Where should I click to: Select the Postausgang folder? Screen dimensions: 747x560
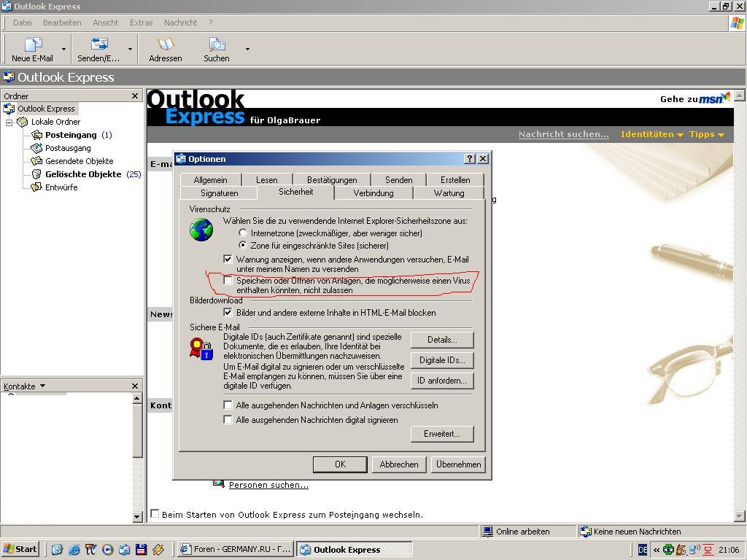tap(68, 148)
